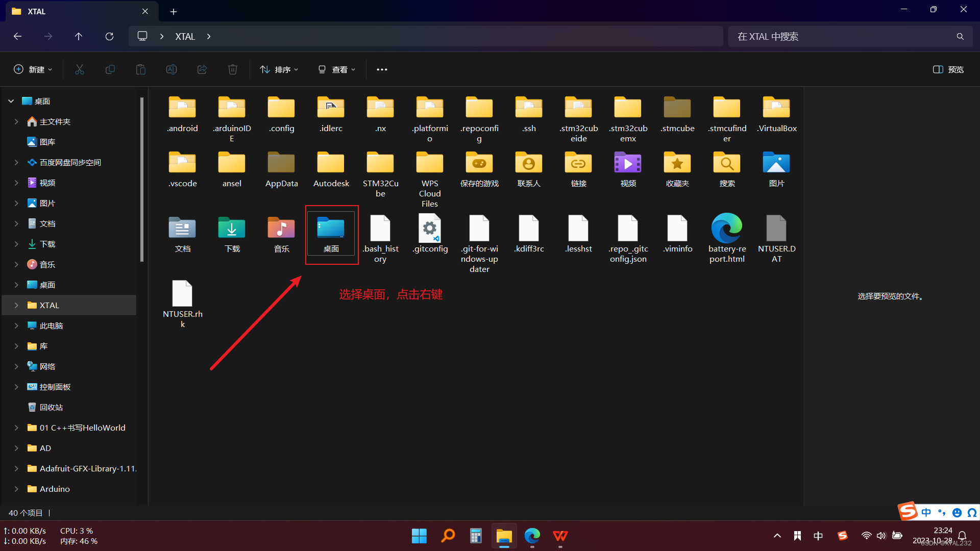Click the Paste clipboard icon
Viewport: 980px width, 551px height.
coord(141,69)
